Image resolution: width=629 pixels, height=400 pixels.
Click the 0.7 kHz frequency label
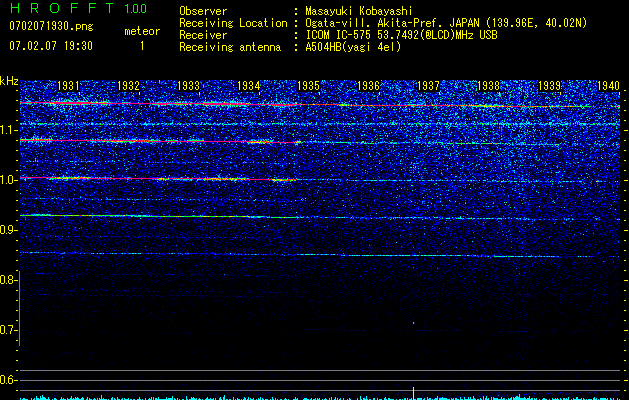[x=9, y=330]
